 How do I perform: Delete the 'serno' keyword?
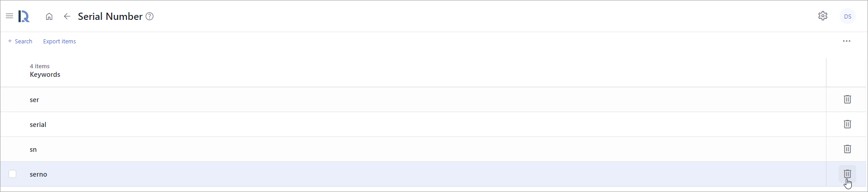[847, 174]
